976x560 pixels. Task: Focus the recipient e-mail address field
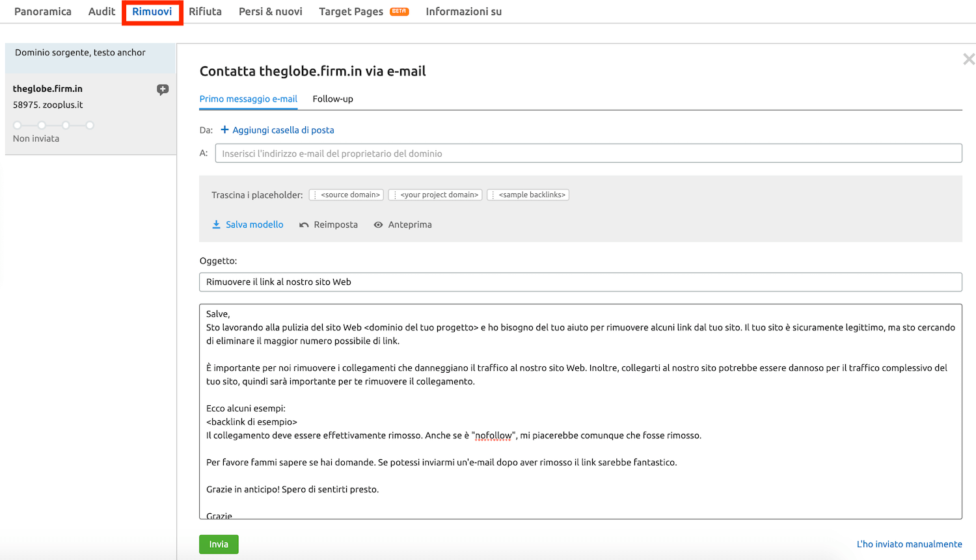point(588,153)
